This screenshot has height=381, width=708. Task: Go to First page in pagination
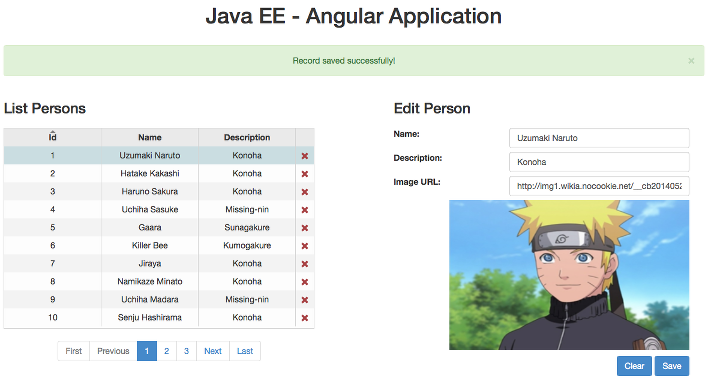pos(74,351)
